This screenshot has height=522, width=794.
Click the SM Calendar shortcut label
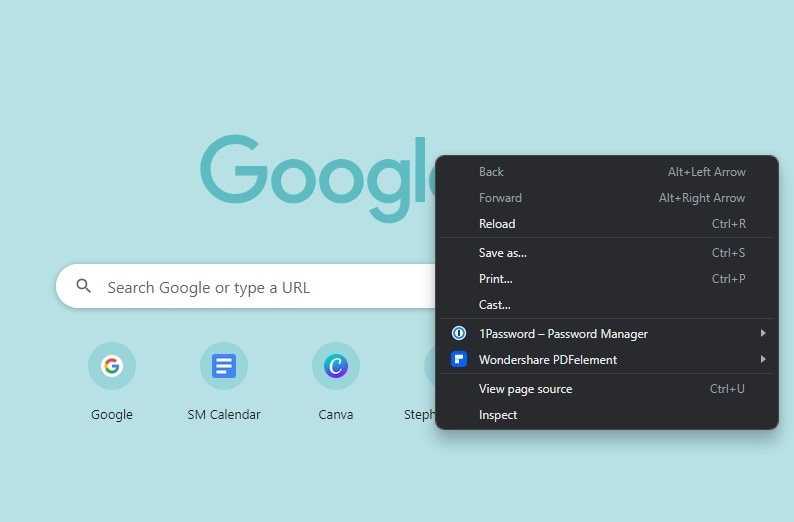pos(224,414)
